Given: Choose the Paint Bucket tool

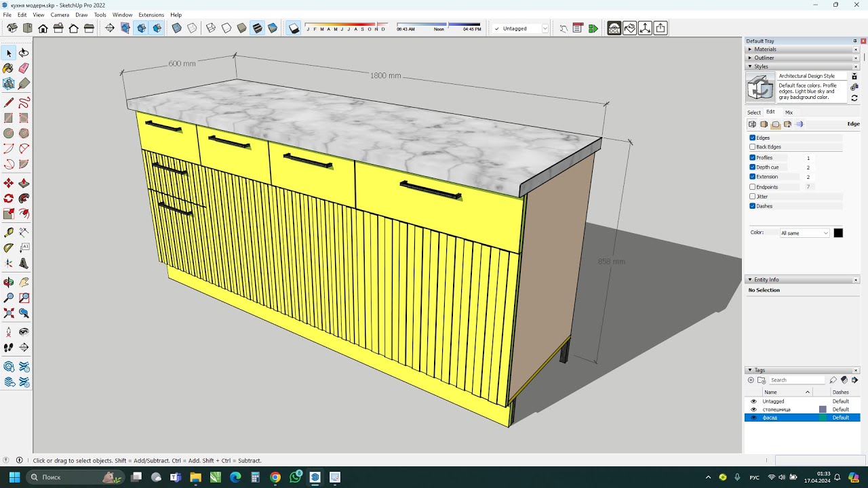Looking at the screenshot, I should click(9, 68).
